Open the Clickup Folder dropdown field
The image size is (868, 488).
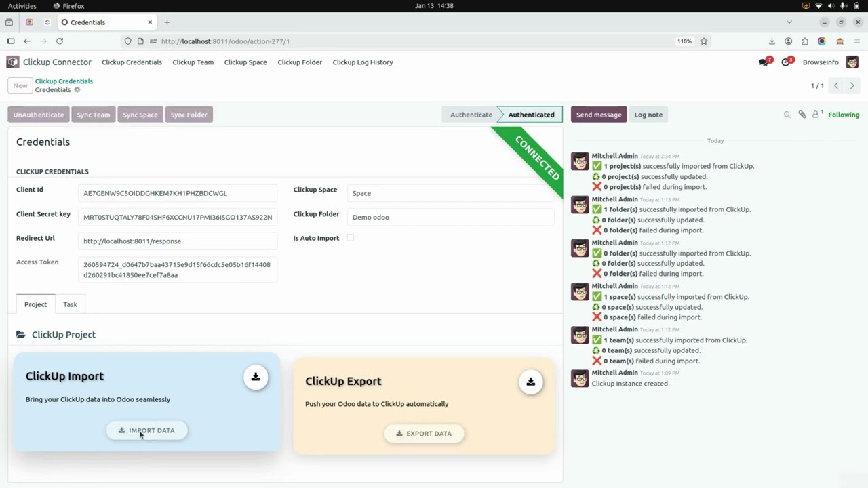(x=450, y=217)
